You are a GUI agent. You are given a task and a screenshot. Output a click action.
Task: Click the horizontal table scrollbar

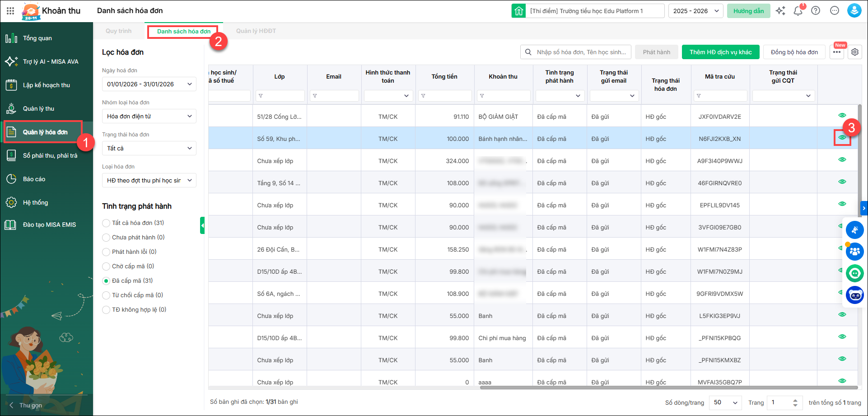click(668, 388)
